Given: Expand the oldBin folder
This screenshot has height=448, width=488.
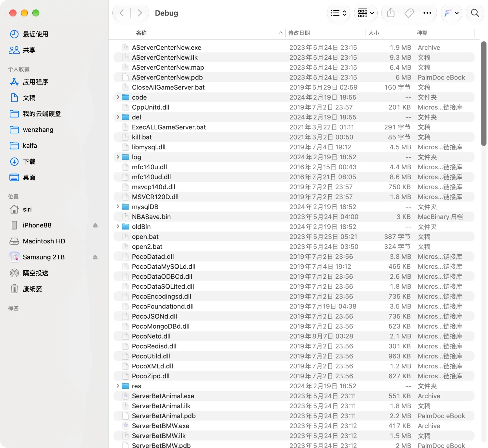Looking at the screenshot, I should (x=118, y=226).
